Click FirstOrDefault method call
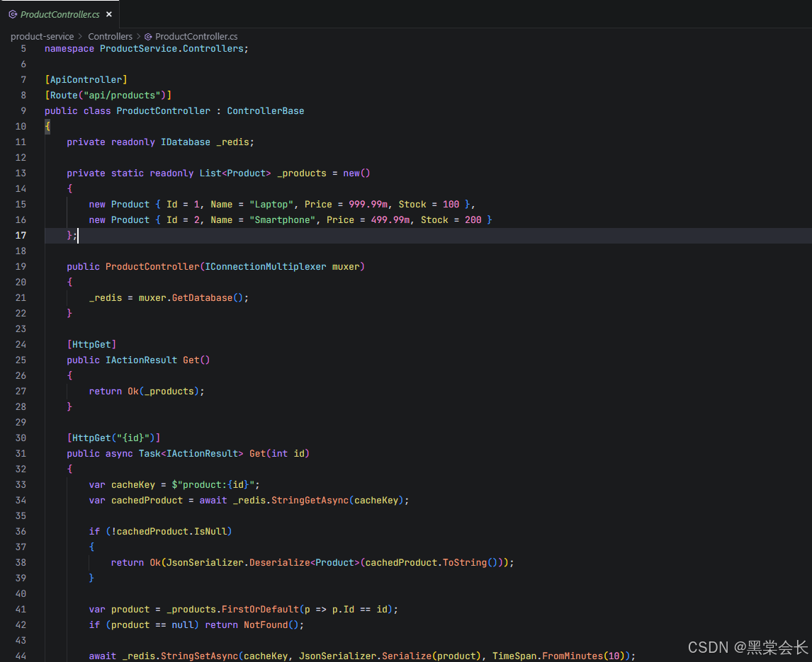This screenshot has height=662, width=812. pyautogui.click(x=260, y=610)
